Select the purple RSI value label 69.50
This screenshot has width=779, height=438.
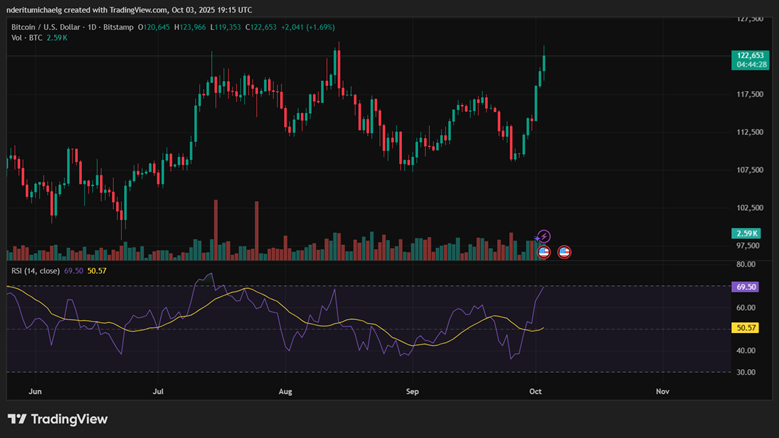tap(745, 287)
